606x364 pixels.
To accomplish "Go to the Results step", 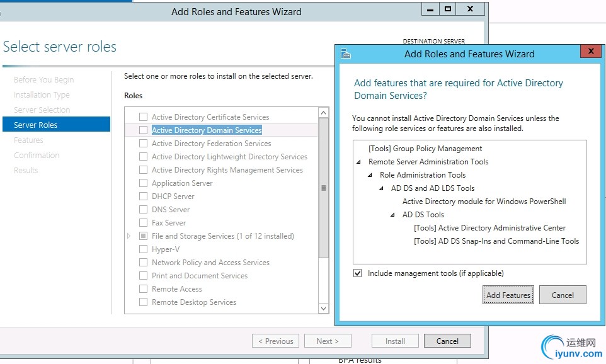I will 26,170.
